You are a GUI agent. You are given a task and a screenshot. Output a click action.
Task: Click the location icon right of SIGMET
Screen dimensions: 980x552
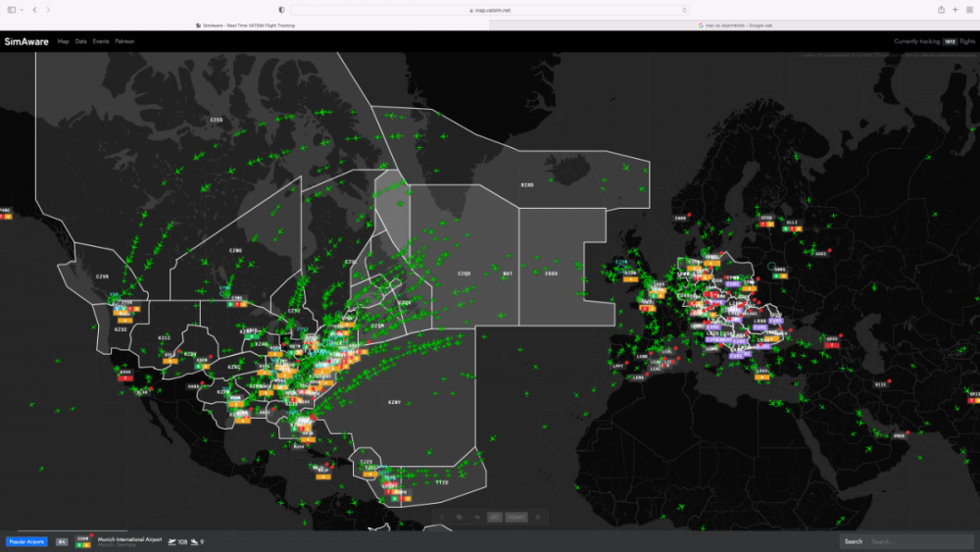point(538,517)
